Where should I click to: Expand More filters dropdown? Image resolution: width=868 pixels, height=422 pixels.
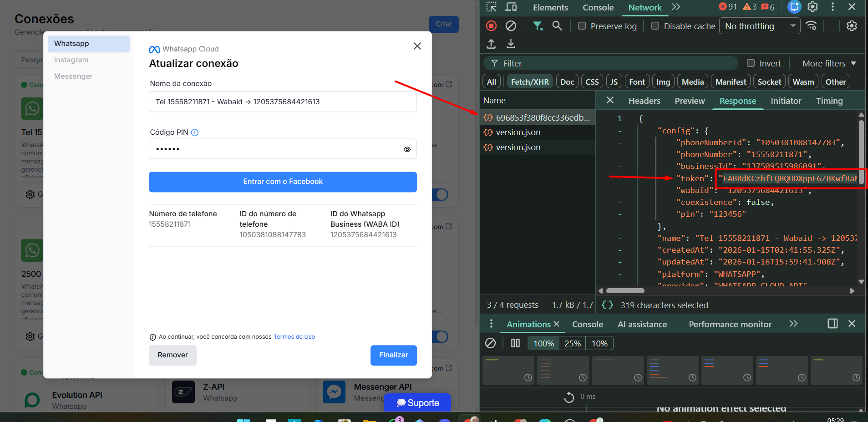(829, 63)
